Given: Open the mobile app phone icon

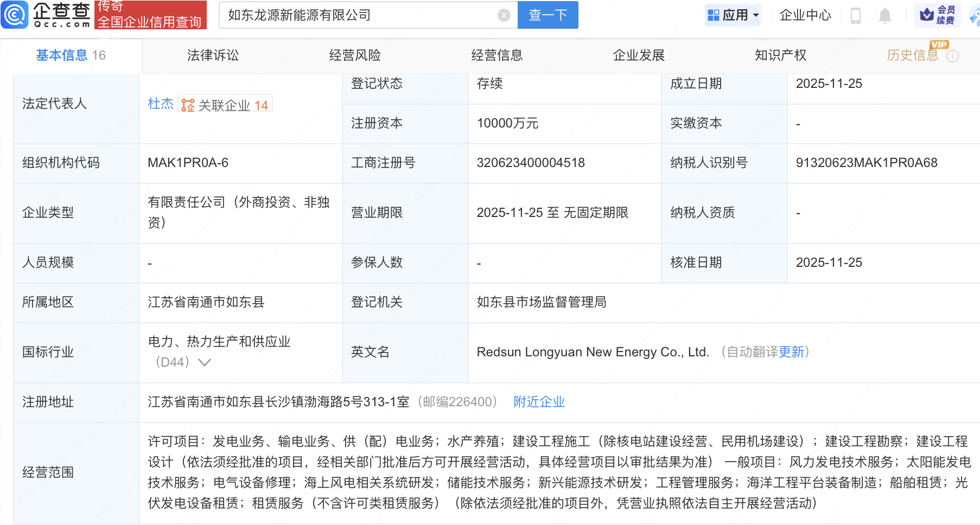Looking at the screenshot, I should pos(856,15).
